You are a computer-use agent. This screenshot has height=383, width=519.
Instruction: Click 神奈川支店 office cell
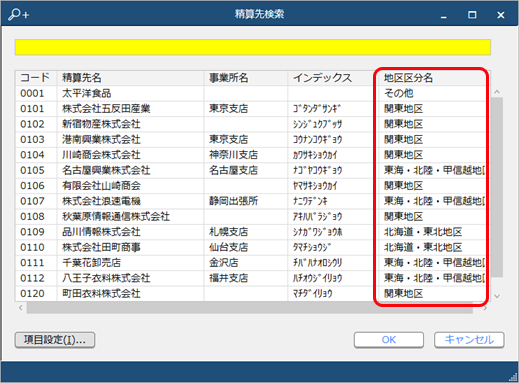[246, 155]
